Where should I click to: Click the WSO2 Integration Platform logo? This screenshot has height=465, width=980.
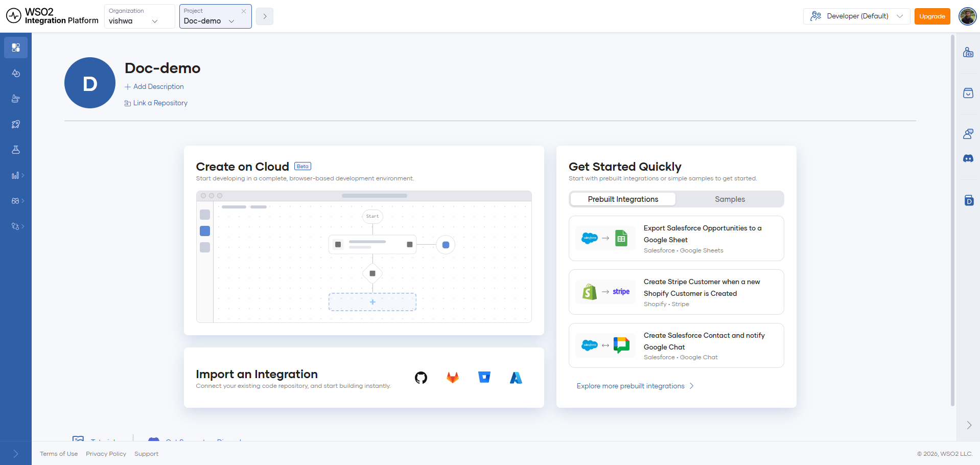(52, 16)
